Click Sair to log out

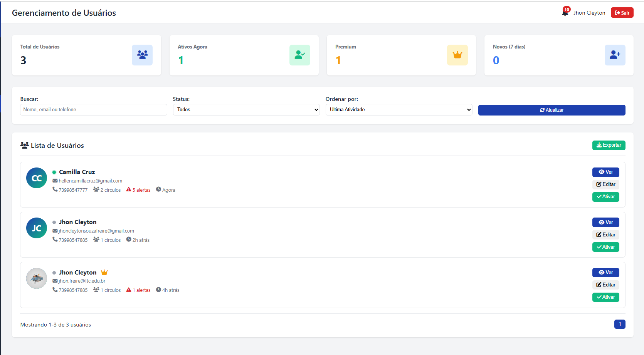pos(622,13)
